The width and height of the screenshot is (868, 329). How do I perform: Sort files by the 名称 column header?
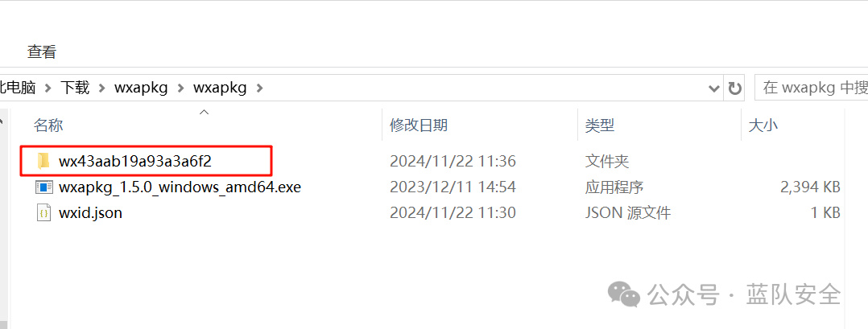(48, 125)
